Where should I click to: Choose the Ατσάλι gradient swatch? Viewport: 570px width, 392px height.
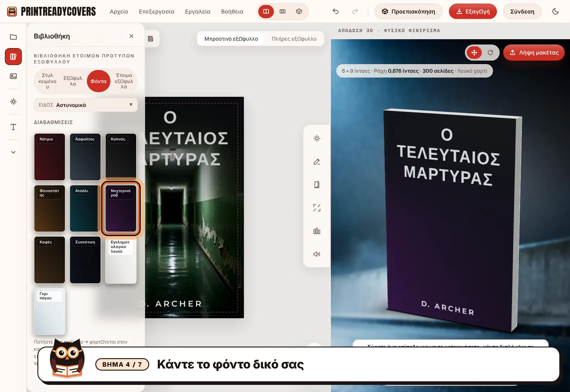84,208
